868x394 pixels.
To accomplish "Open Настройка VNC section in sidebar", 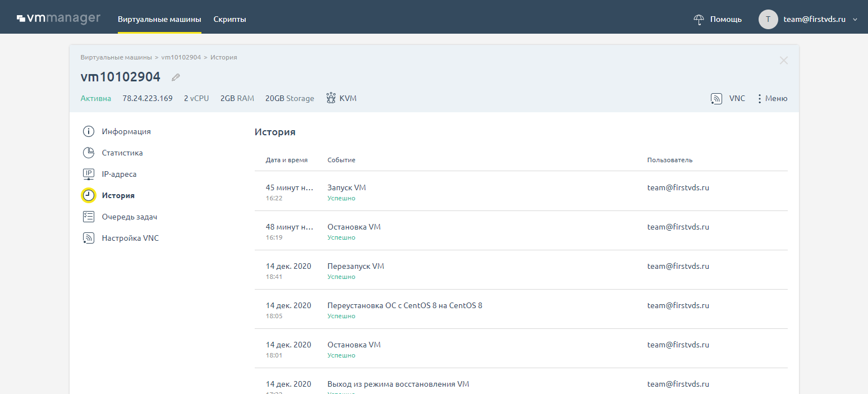I will (130, 238).
